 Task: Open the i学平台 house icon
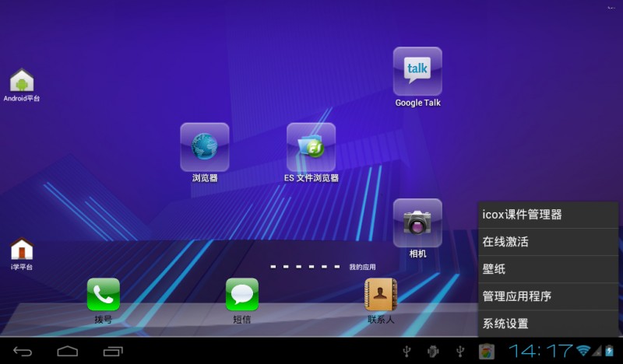pyautogui.click(x=22, y=249)
